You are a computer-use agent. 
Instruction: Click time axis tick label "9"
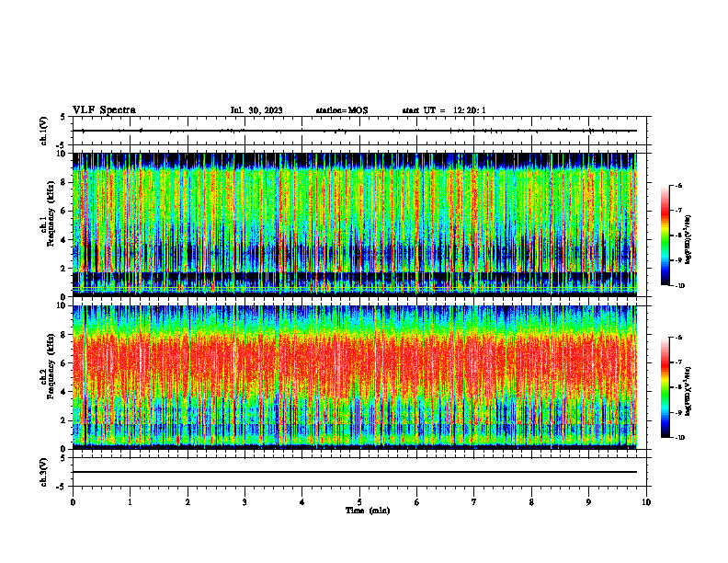588,502
